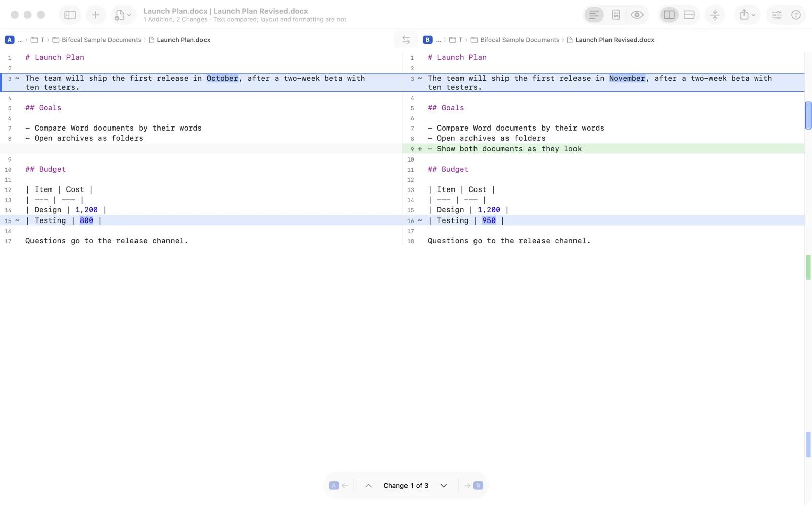Click highlighted word October
The width and height of the screenshot is (812, 508).
222,78
